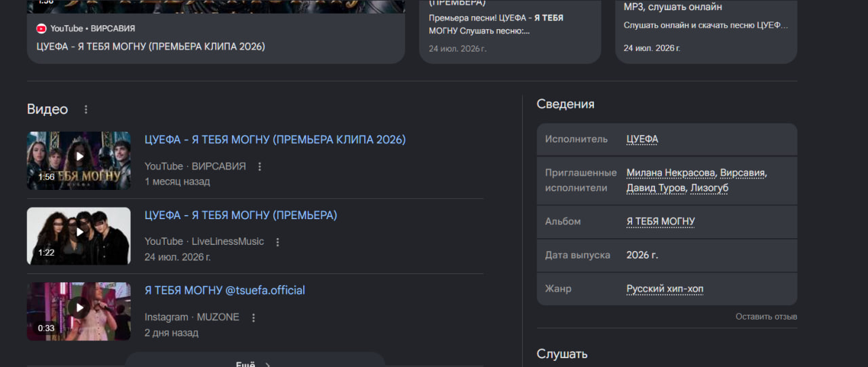Open the top YouTube ВИРСАВИЯ result card title
868x367 pixels.
pyautogui.click(x=151, y=47)
